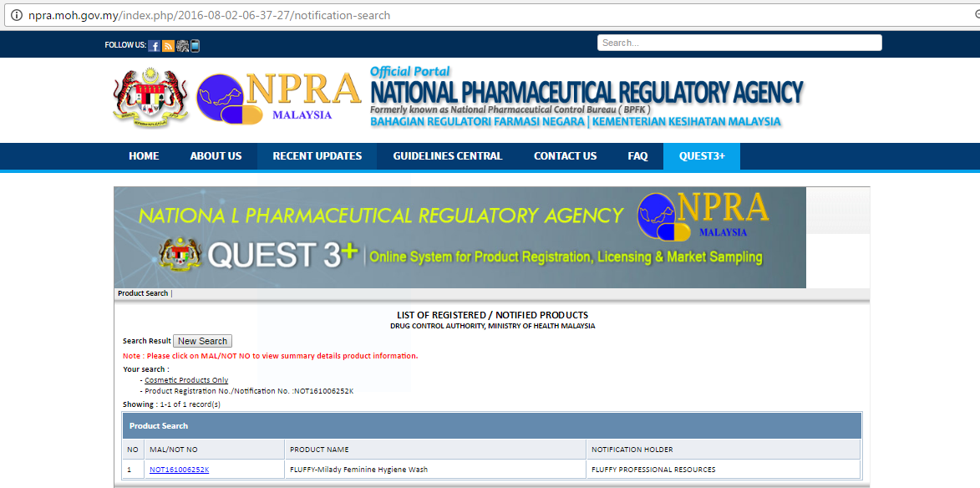Click the QUEST 3+ banner image
The height and width of the screenshot is (488, 980).
460,237
